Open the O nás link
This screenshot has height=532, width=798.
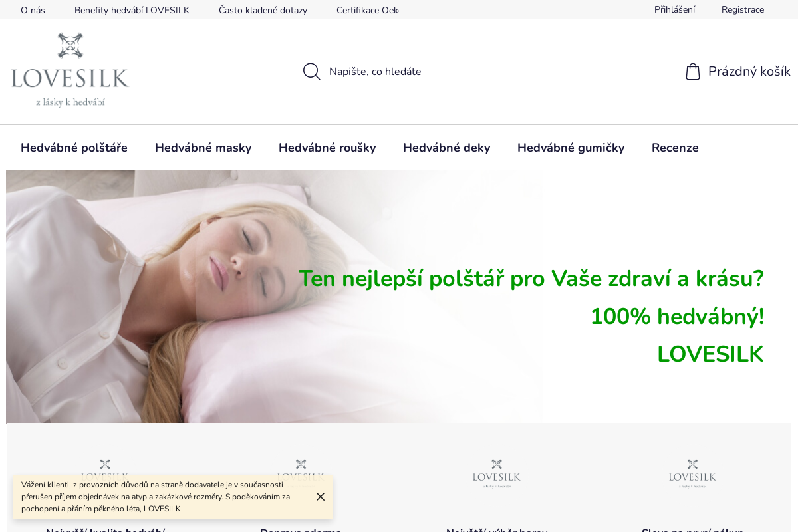click(33, 10)
